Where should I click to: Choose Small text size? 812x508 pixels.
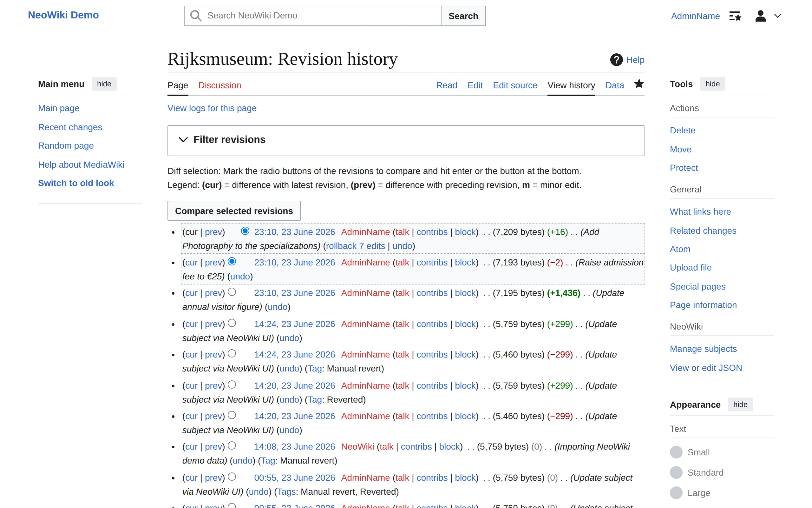(x=676, y=452)
